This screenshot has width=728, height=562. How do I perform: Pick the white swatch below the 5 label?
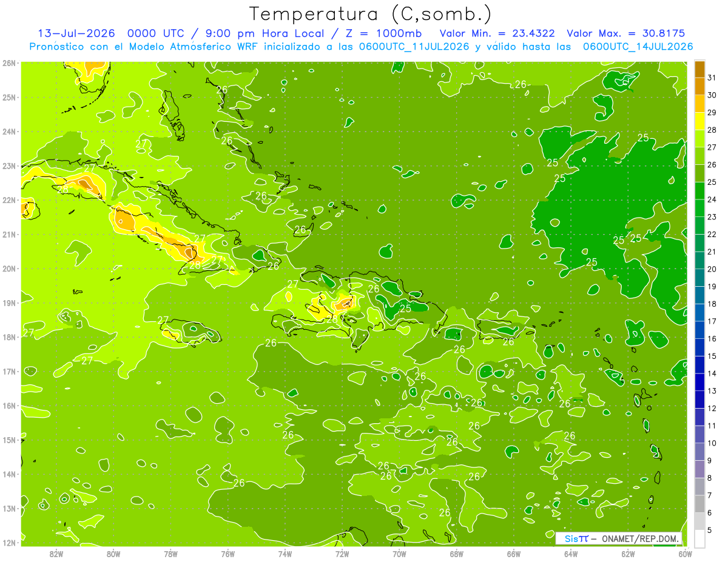click(x=699, y=538)
